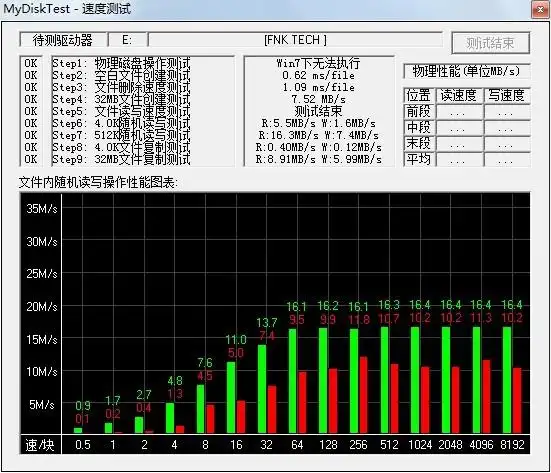
Task: Click the Win7下无法执行 result
Action: point(318,63)
